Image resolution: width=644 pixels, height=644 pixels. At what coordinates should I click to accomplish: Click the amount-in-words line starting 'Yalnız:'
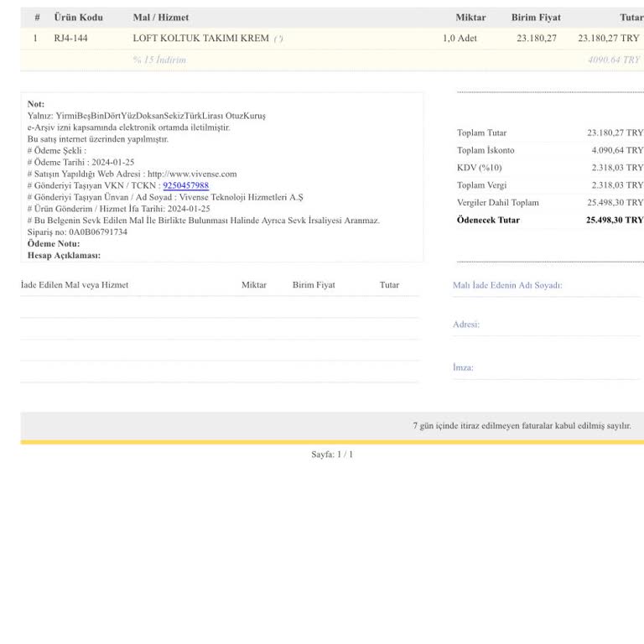pyautogui.click(x=146, y=116)
